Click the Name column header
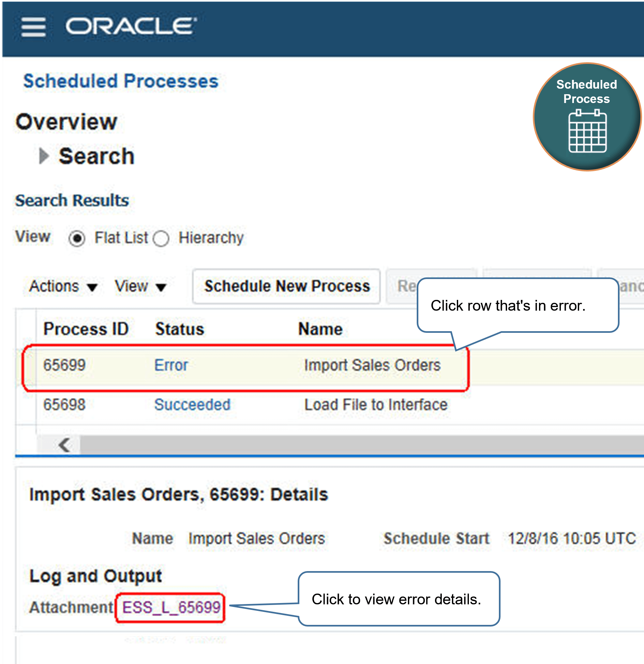 [320, 329]
